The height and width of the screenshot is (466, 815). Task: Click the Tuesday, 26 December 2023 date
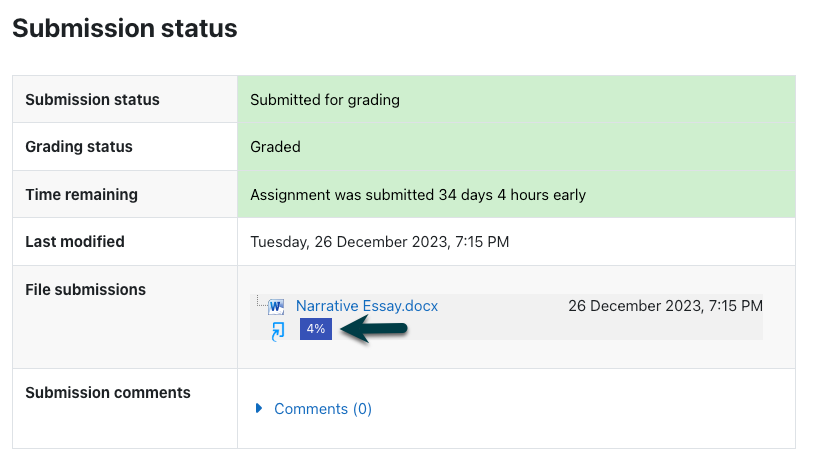(379, 242)
